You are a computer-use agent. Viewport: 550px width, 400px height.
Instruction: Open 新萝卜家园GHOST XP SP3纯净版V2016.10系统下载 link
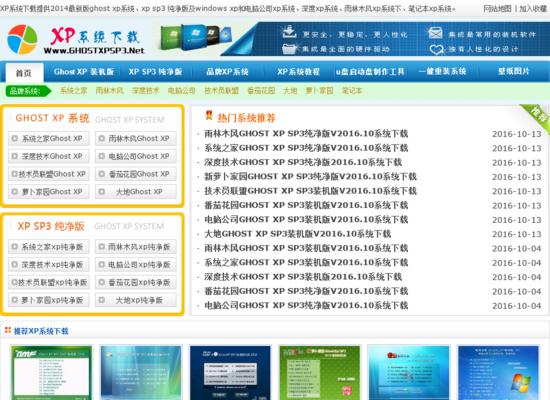pyautogui.click(x=310, y=176)
